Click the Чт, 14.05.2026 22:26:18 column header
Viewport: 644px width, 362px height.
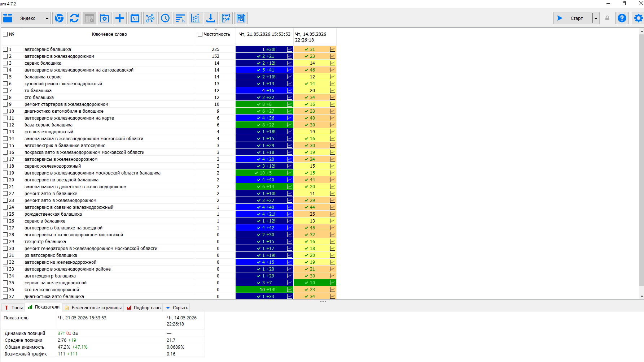point(315,37)
